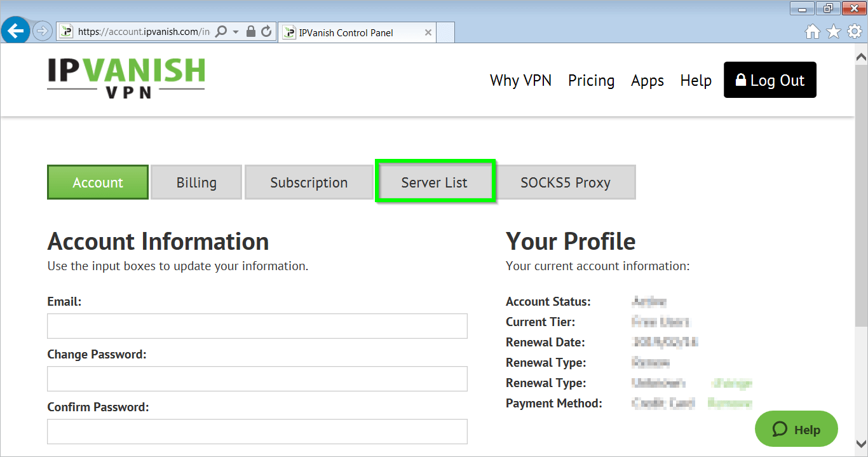Click the blurred Remove link beside Payment Method
Viewport: 868px width, 457px height.
pos(729,403)
